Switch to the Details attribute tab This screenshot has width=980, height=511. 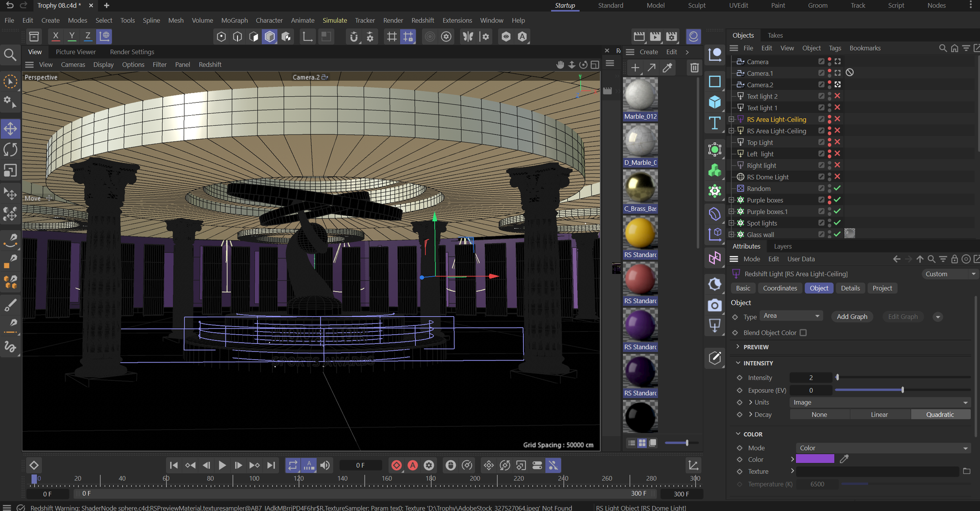point(850,288)
